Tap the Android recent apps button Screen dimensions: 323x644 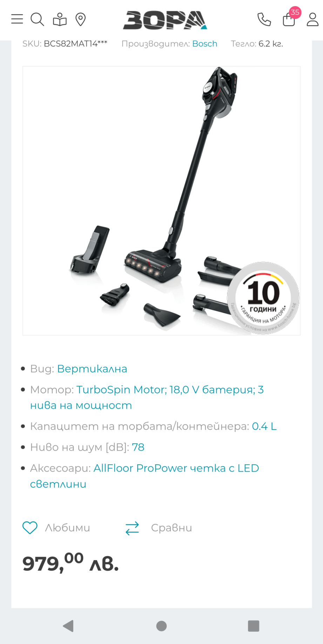(254, 626)
